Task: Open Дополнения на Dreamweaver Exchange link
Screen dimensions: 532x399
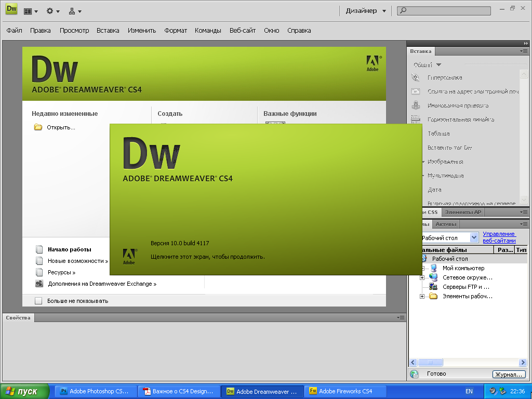Action: [x=102, y=284]
